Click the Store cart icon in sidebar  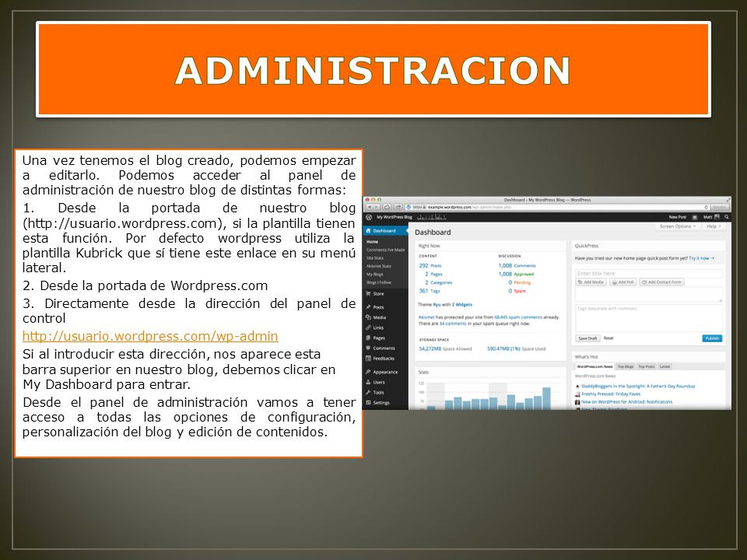[x=368, y=294]
